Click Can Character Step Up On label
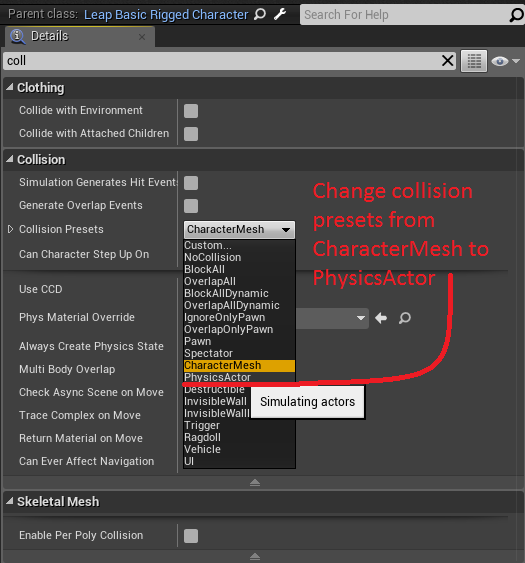 (x=84, y=254)
